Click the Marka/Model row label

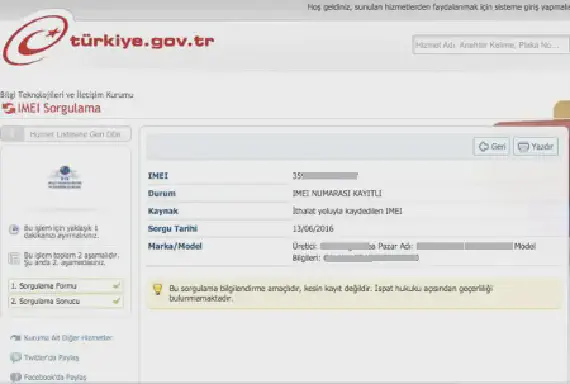tap(175, 246)
